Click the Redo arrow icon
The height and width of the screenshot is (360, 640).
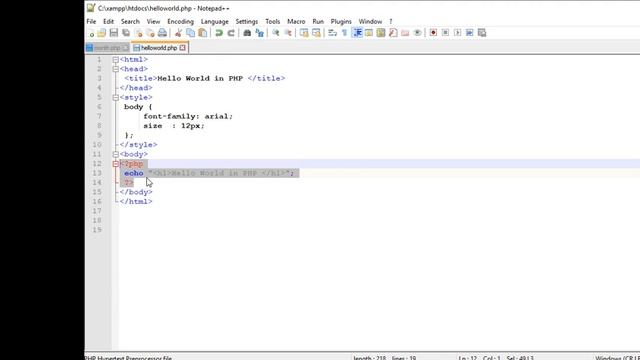tap(231, 33)
